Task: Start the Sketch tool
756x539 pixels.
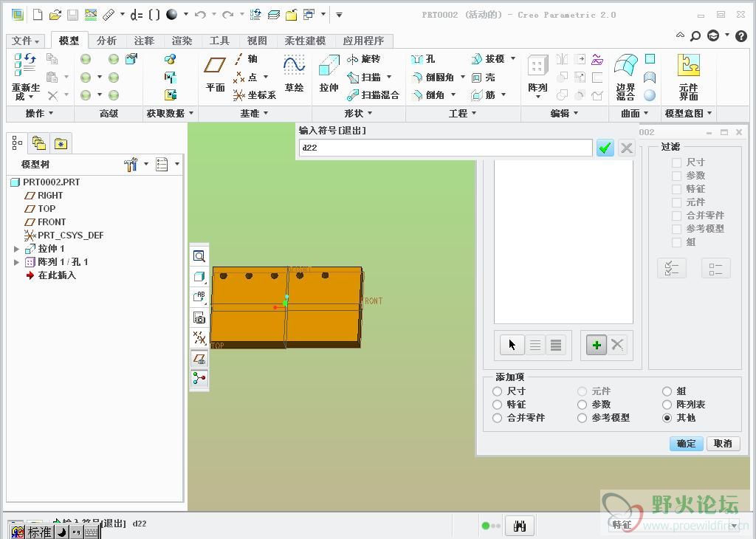Action: pos(294,74)
